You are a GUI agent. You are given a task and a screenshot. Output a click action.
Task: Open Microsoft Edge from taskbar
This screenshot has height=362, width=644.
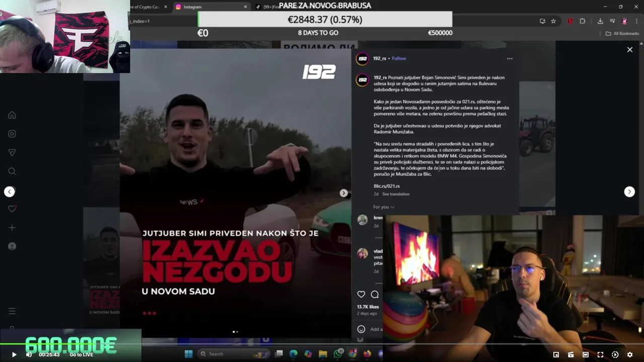293,354
